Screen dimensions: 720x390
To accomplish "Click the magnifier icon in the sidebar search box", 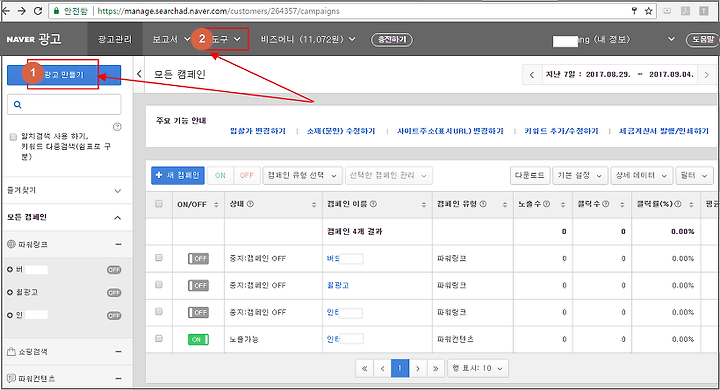I will (17, 105).
